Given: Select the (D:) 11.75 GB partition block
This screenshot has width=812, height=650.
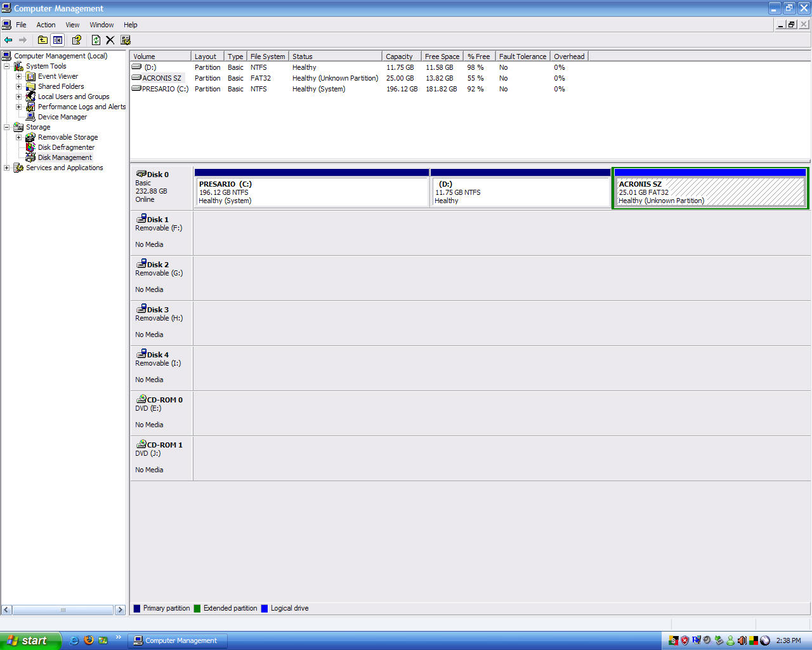Looking at the screenshot, I should [x=520, y=188].
